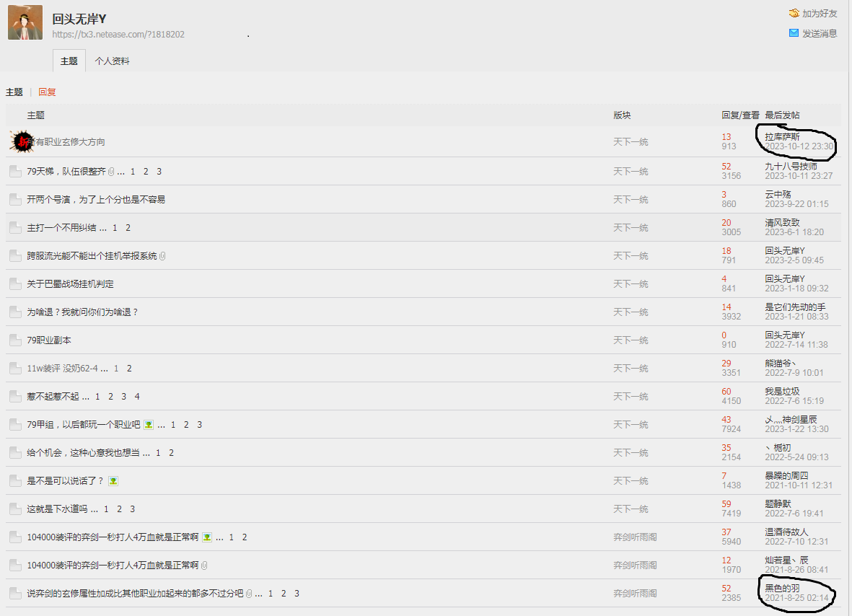Click folder icon beside 79天梯 thread

[x=15, y=172]
